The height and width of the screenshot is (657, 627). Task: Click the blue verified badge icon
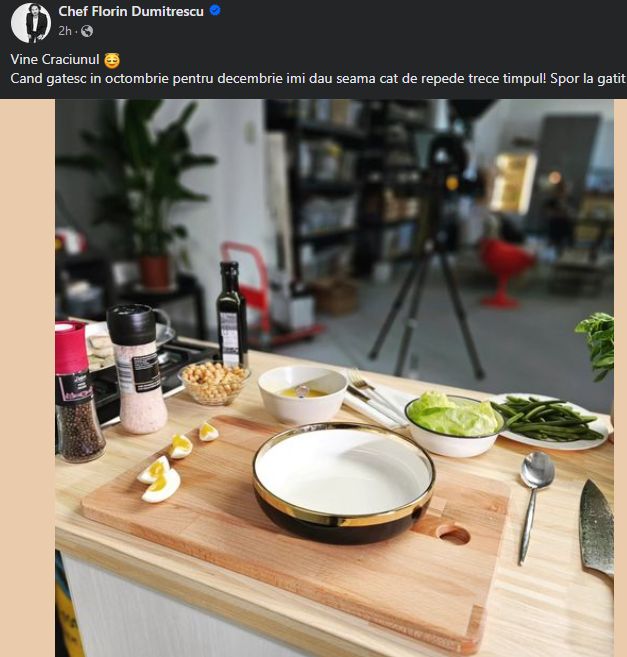[215, 10]
